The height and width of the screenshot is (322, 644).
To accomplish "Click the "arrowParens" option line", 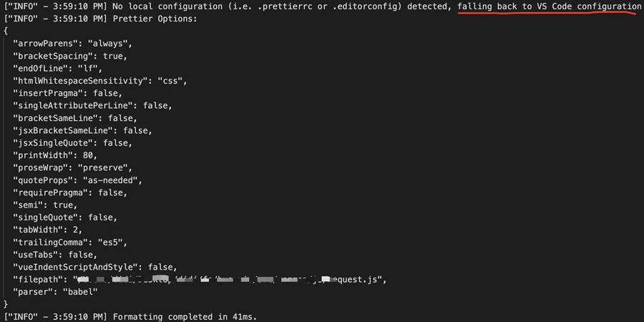I will (73, 44).
